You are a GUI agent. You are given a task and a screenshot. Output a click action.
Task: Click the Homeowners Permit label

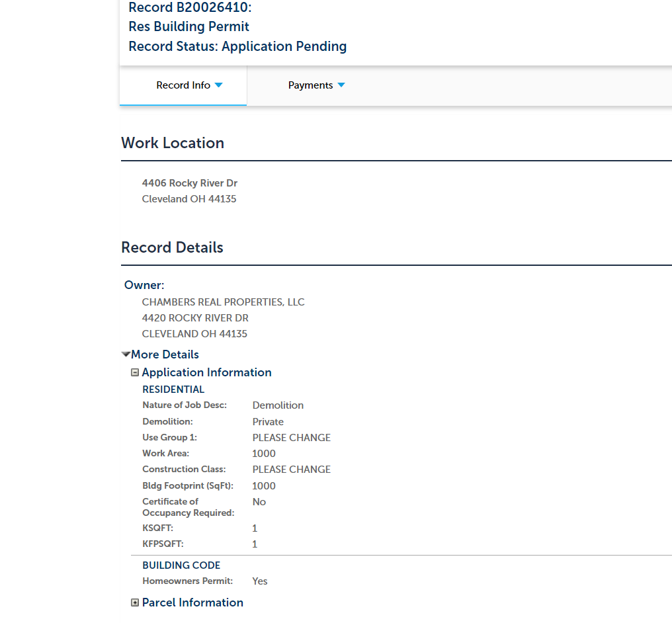[187, 581]
